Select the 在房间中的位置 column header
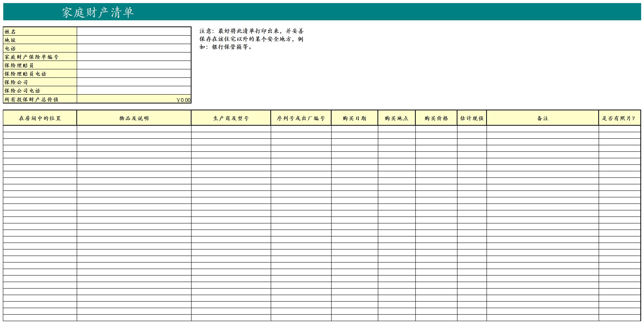Screen dimensions: 644x324 (40, 118)
